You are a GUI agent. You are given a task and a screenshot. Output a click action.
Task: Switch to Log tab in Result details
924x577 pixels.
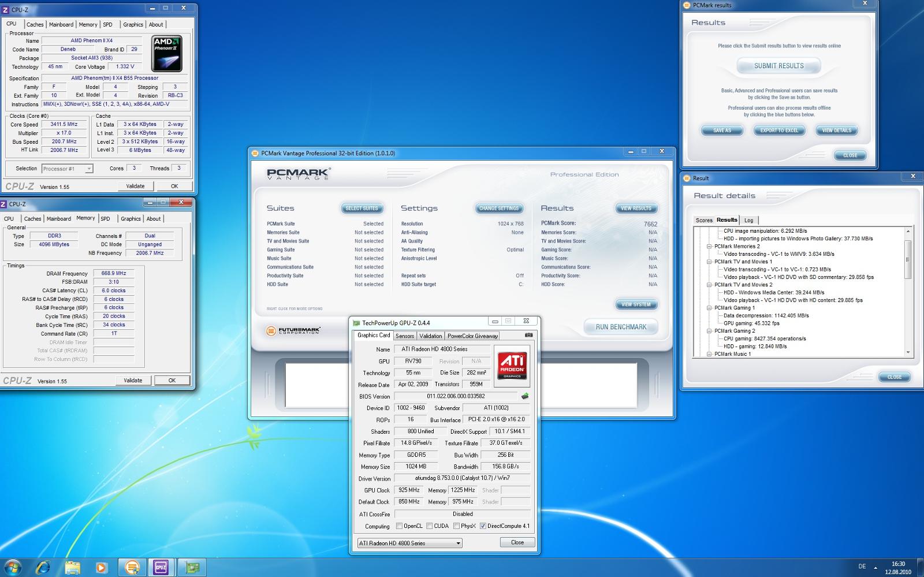748,220
